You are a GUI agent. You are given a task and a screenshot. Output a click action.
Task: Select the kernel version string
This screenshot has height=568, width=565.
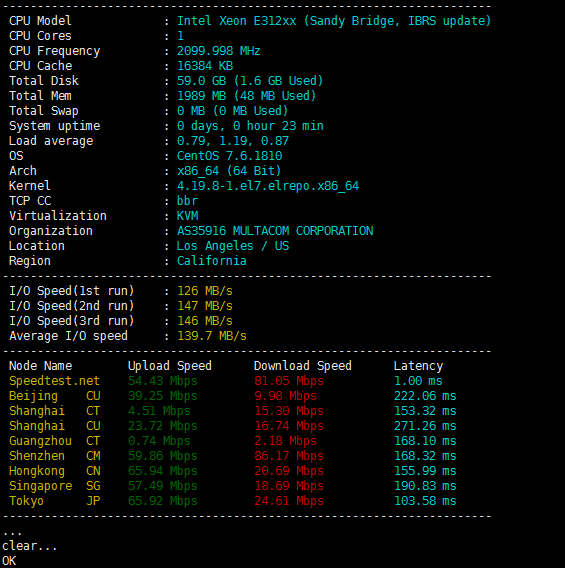[268, 186]
